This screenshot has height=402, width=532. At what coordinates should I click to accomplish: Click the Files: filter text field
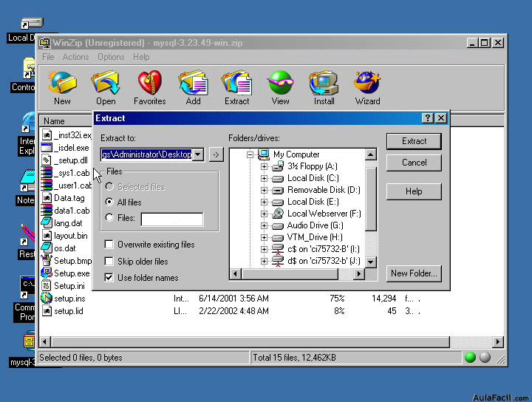[x=172, y=219]
